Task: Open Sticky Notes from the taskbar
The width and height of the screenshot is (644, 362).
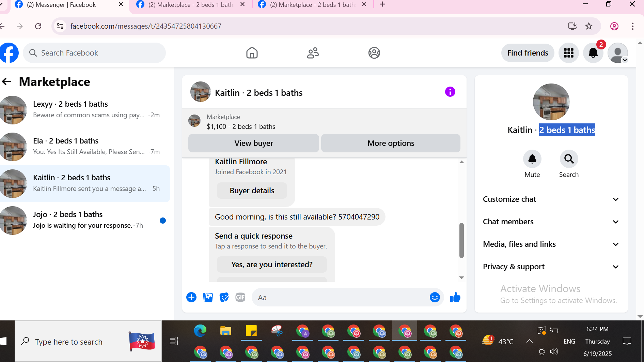Action: (x=251, y=331)
